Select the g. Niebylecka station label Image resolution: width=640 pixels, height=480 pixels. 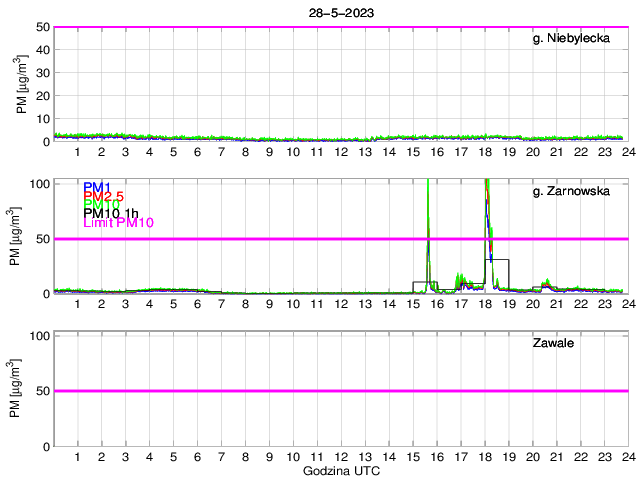click(571, 38)
